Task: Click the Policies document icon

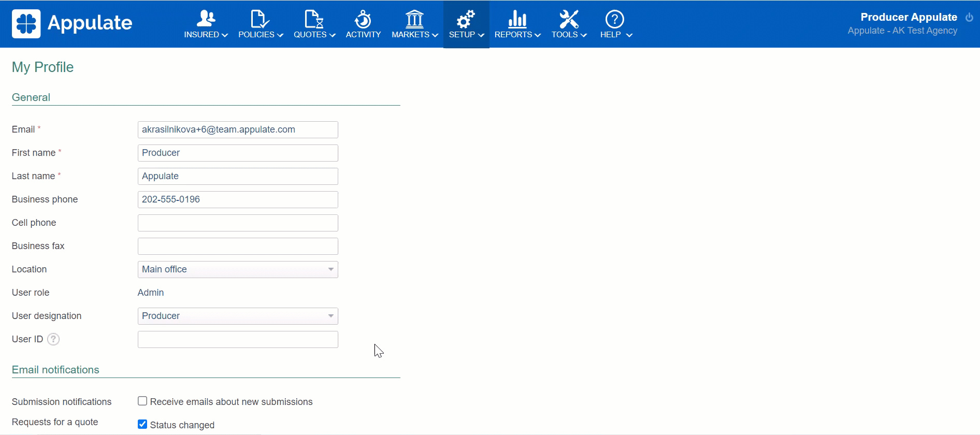Action: pyautogui.click(x=260, y=19)
